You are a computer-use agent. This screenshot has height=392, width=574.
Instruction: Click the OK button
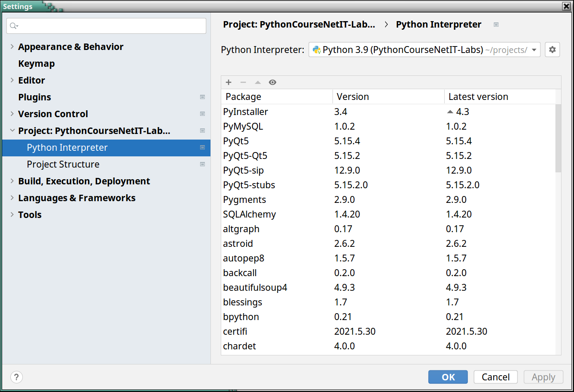[448, 377]
